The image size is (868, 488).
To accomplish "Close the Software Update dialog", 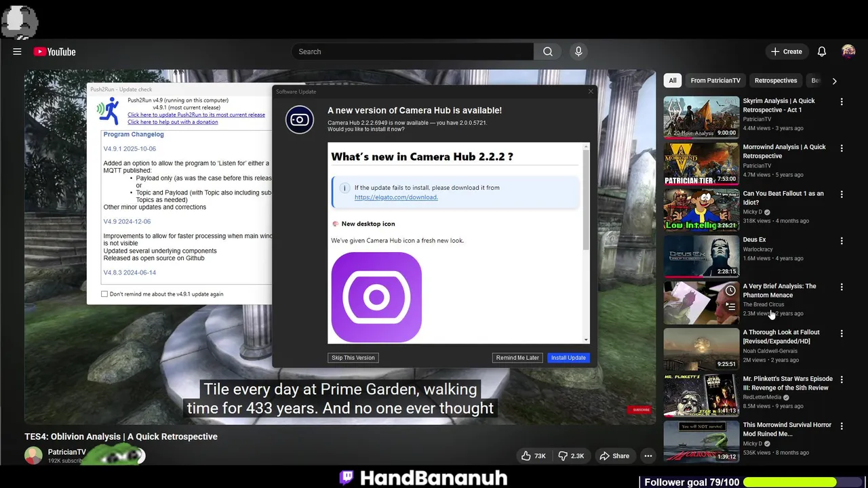I will coord(590,91).
